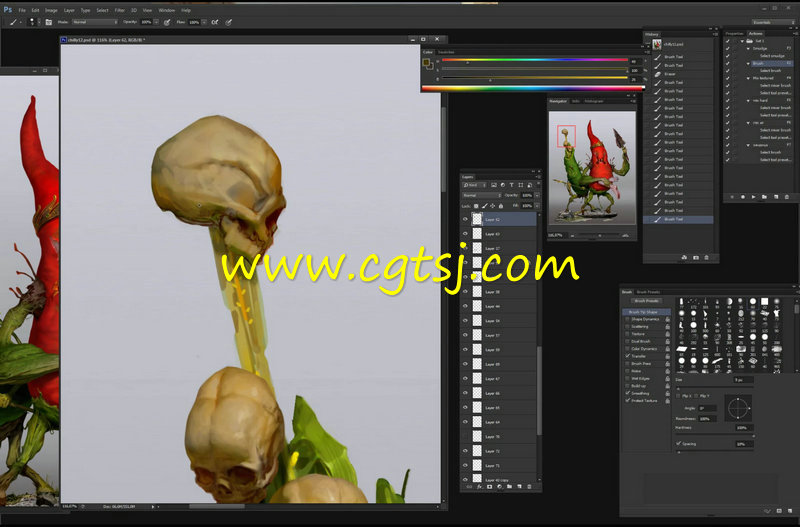Click pressure-for-size icon right of airbrush
This screenshot has height=527, width=800.
tap(229, 22)
